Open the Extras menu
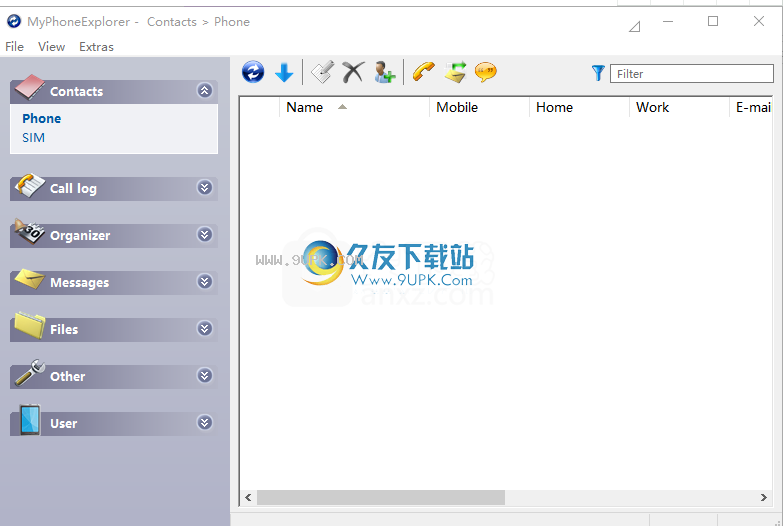 coord(96,47)
